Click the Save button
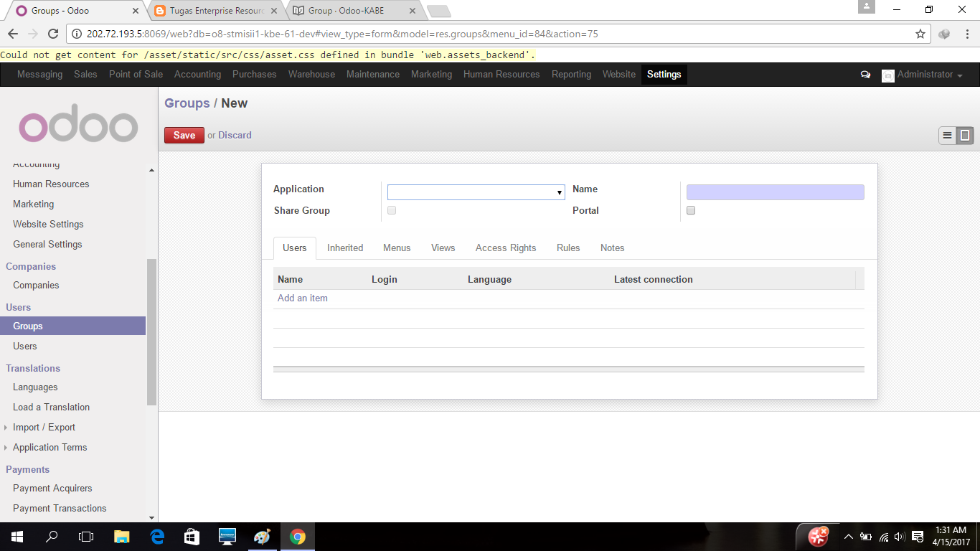This screenshot has height=551, width=980. [x=184, y=135]
